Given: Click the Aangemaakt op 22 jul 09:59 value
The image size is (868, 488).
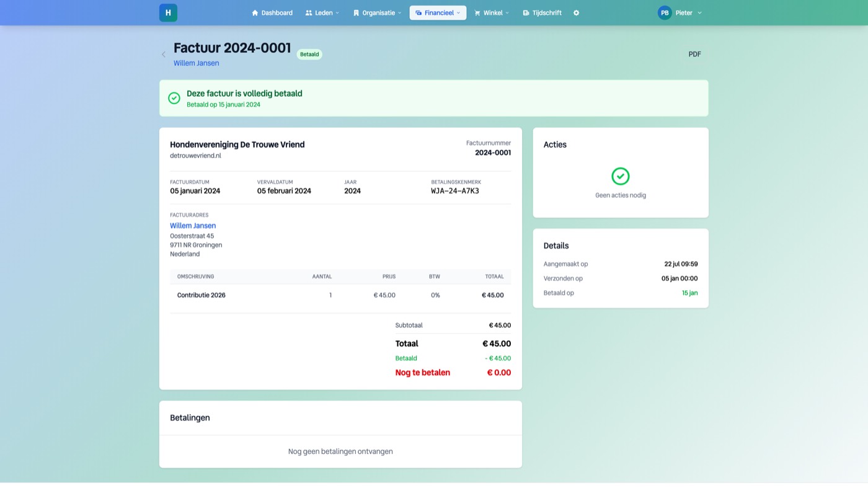Looking at the screenshot, I should pyautogui.click(x=681, y=264).
